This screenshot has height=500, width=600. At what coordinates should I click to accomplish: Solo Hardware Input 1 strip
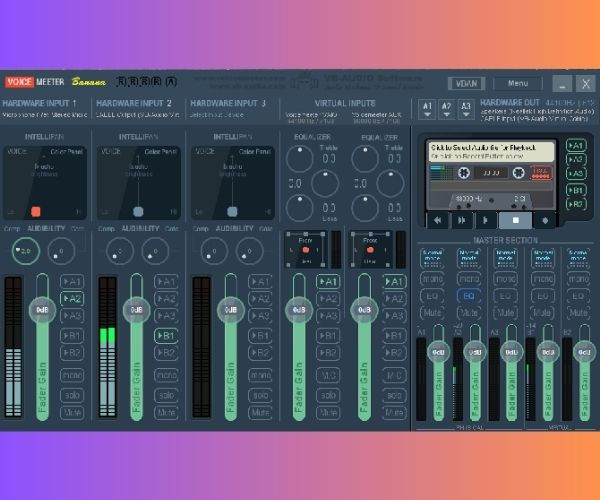click(x=72, y=395)
